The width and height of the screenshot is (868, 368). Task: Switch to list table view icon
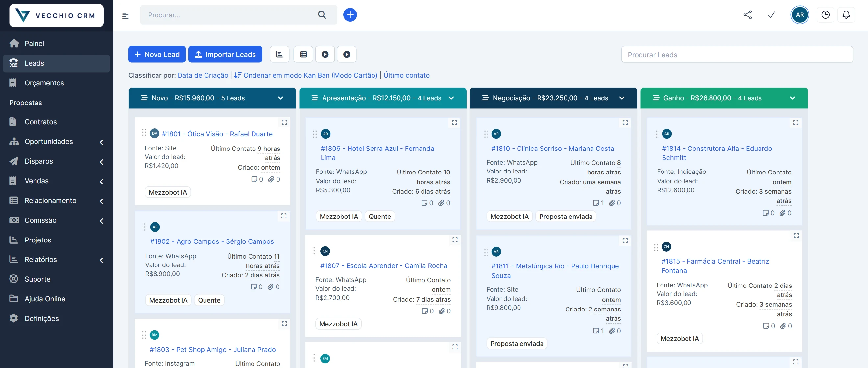[303, 54]
